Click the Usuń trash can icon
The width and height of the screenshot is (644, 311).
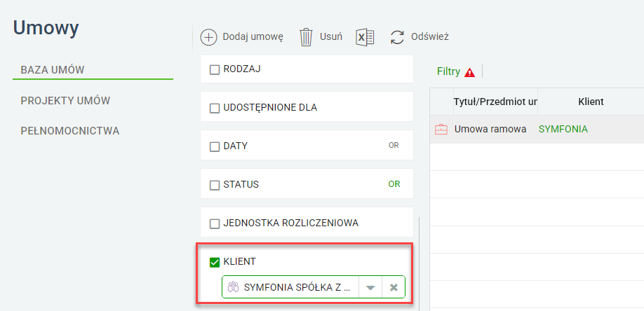pos(306,37)
